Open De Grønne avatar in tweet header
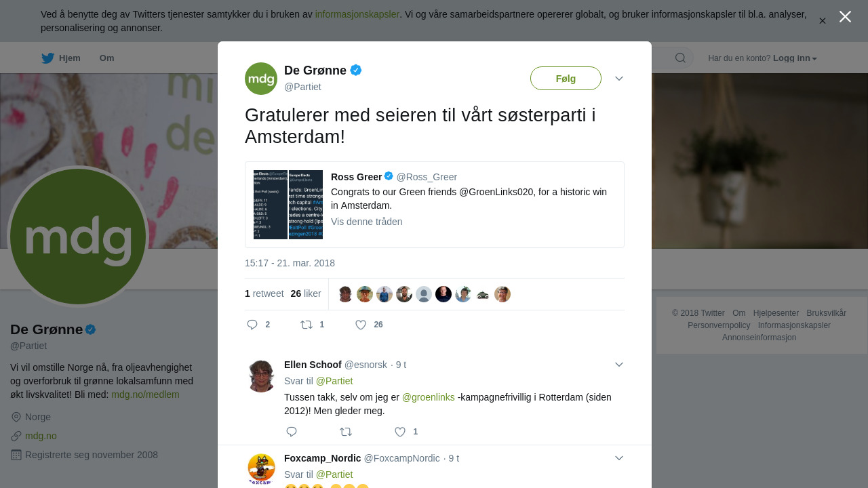The image size is (868, 488). click(261, 79)
